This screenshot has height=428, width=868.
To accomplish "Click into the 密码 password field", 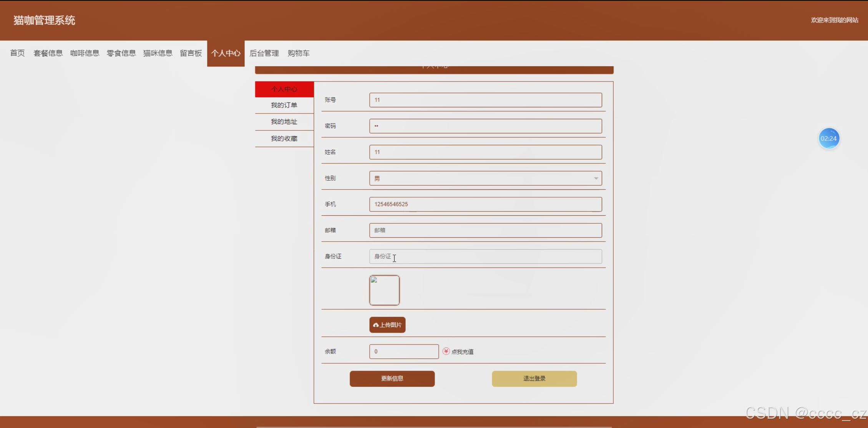I will 485,126.
